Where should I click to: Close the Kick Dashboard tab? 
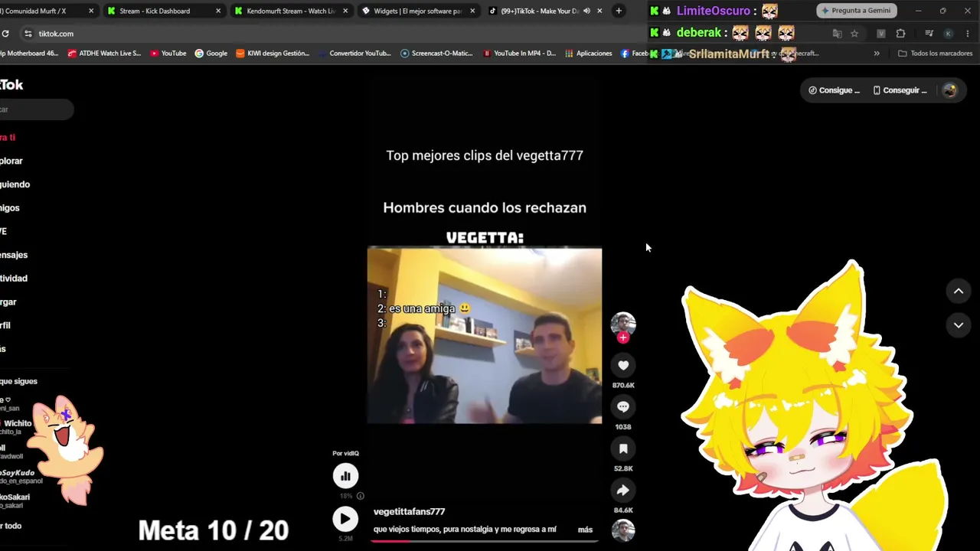218,11
